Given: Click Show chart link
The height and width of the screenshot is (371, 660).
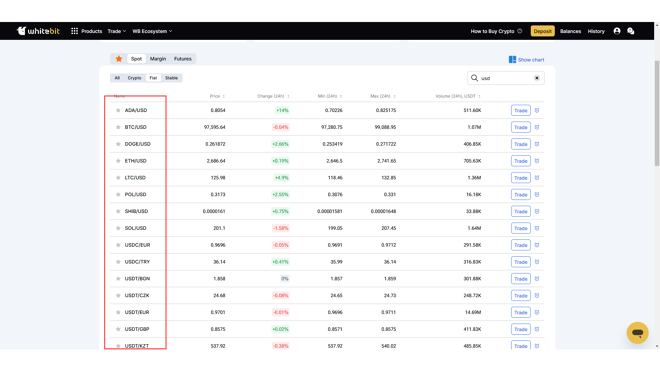Looking at the screenshot, I should [527, 60].
